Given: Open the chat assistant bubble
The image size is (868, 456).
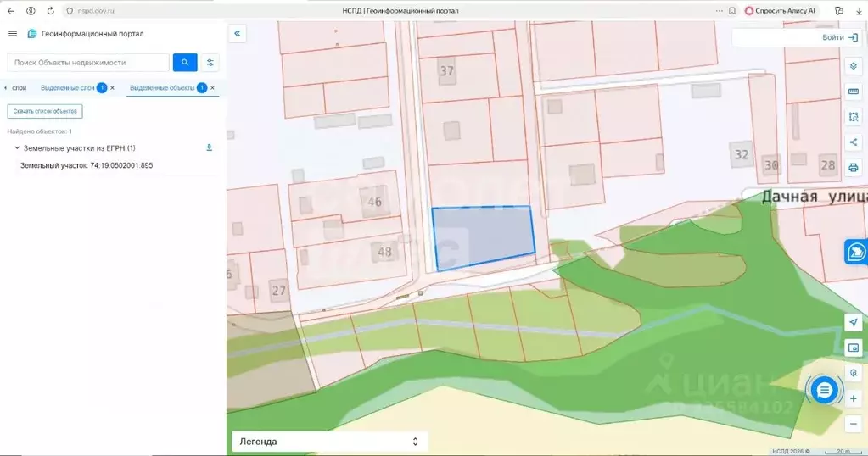Looking at the screenshot, I should click(x=824, y=390).
